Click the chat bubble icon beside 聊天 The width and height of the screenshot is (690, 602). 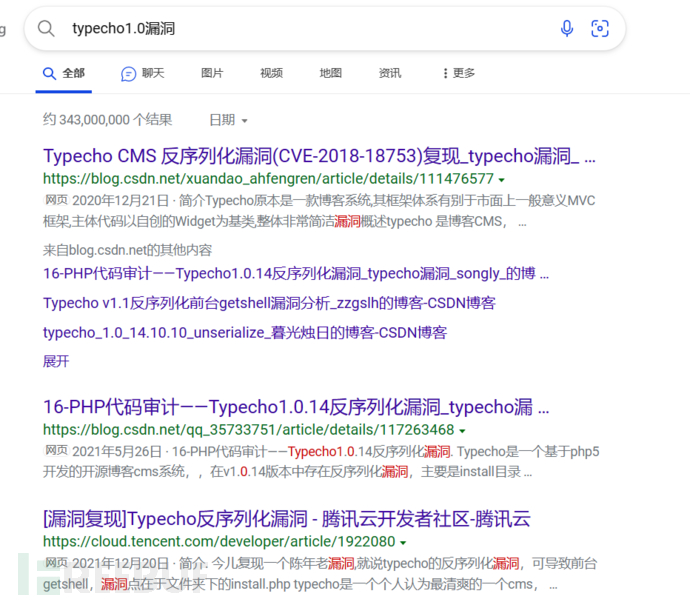(128, 73)
